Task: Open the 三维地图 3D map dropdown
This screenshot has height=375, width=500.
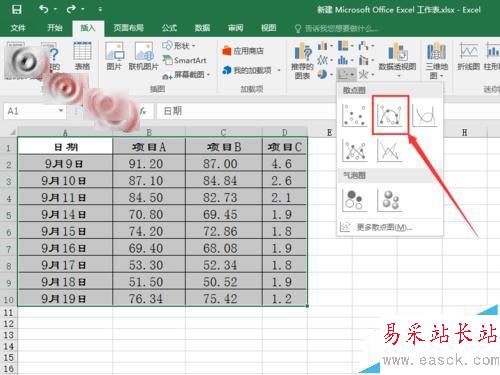Action: point(436,61)
